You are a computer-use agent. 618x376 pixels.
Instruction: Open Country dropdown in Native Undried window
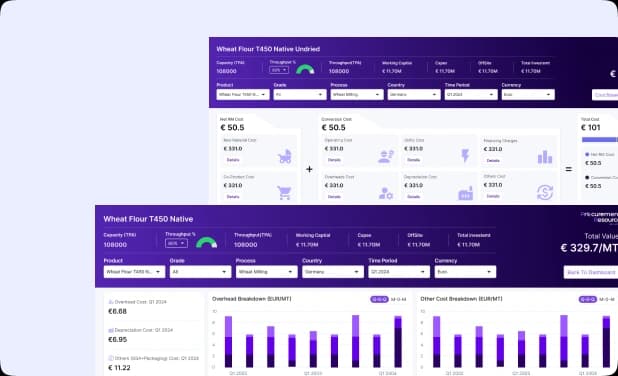[x=414, y=95]
